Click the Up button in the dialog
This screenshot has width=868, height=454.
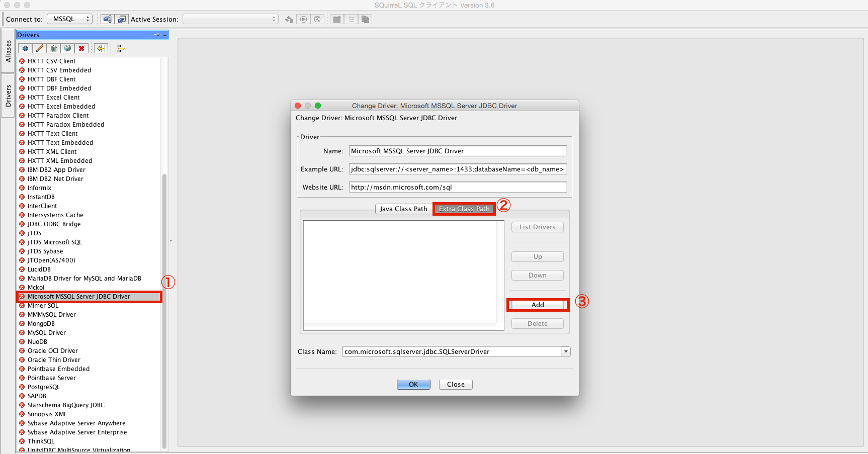538,256
